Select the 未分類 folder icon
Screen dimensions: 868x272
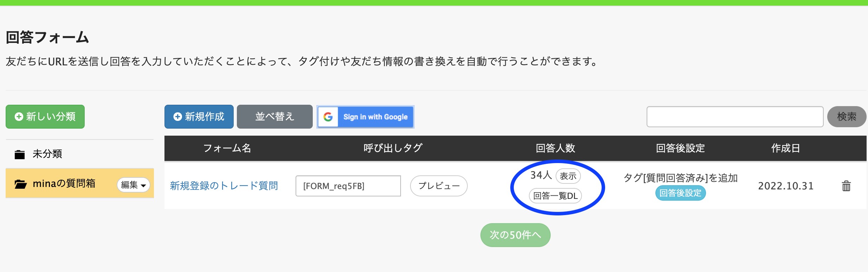click(x=20, y=154)
